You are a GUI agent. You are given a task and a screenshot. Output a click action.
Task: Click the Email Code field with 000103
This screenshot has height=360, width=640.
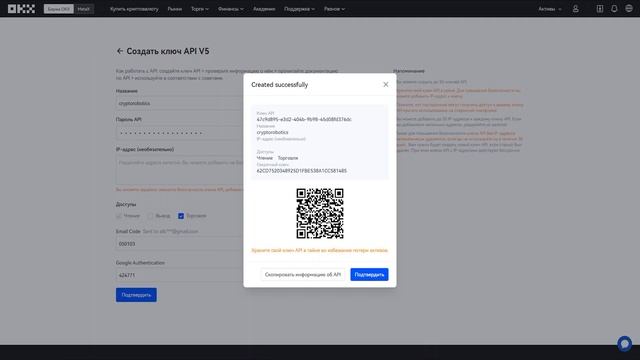click(180, 244)
